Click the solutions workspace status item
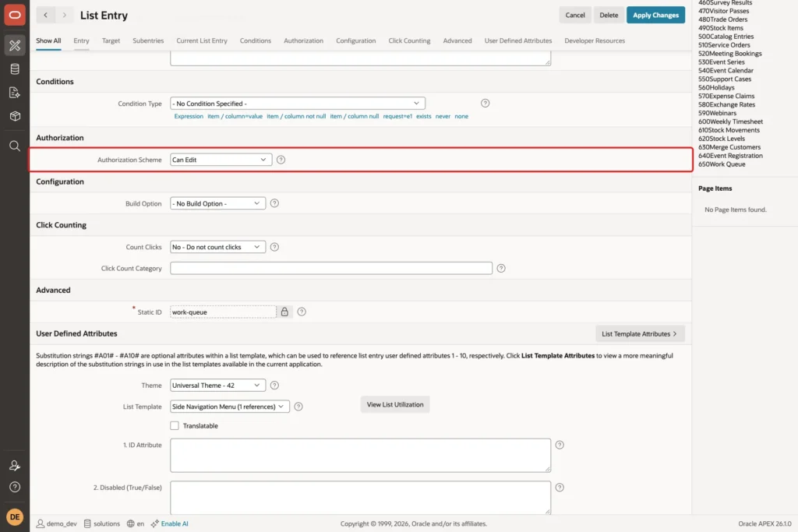Image resolution: width=798 pixels, height=532 pixels. [x=102, y=523]
